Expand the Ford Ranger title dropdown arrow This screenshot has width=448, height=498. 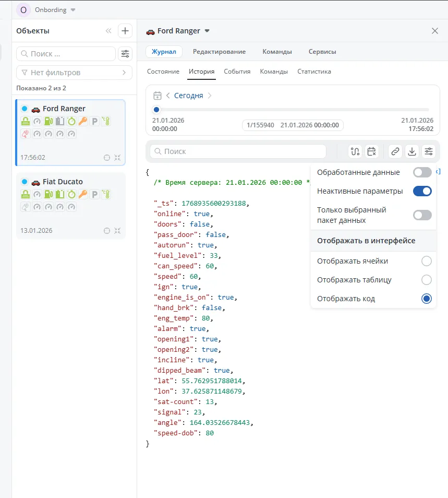[207, 31]
